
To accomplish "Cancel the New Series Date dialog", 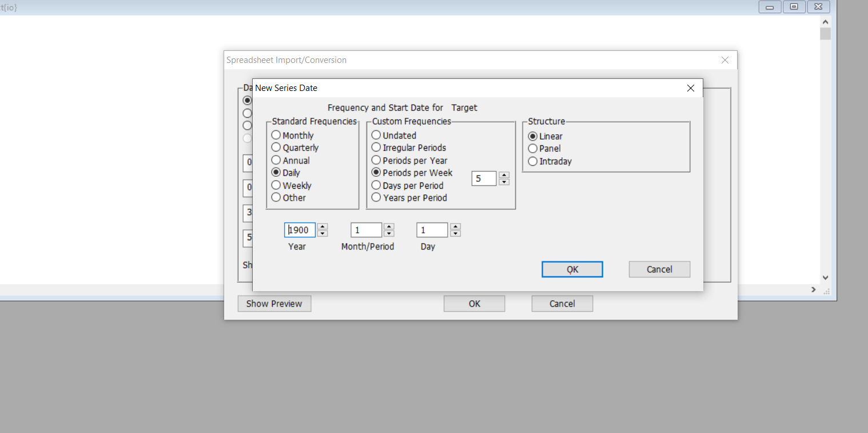I will (x=659, y=269).
